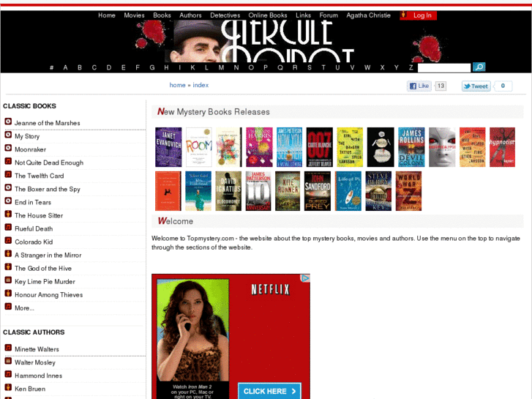
Task: Click the icon next to The God of the Hive
Action: click(x=8, y=267)
